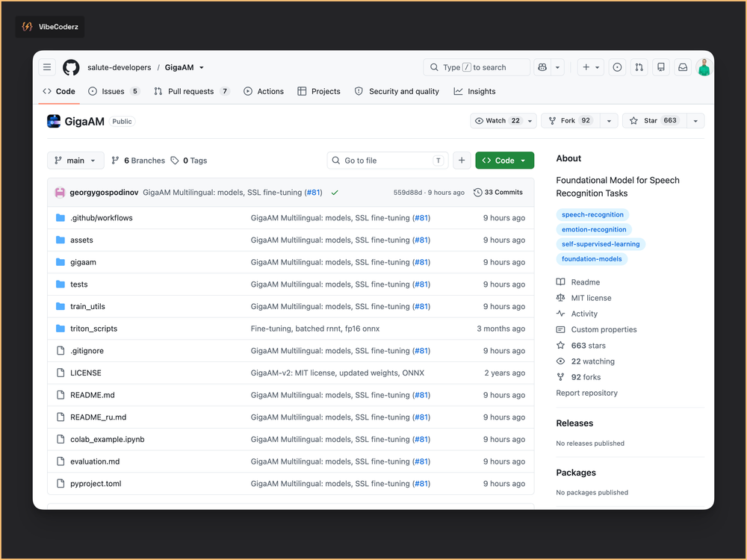Open the main branch selector dropdown
This screenshot has width=747, height=560.
[75, 161]
